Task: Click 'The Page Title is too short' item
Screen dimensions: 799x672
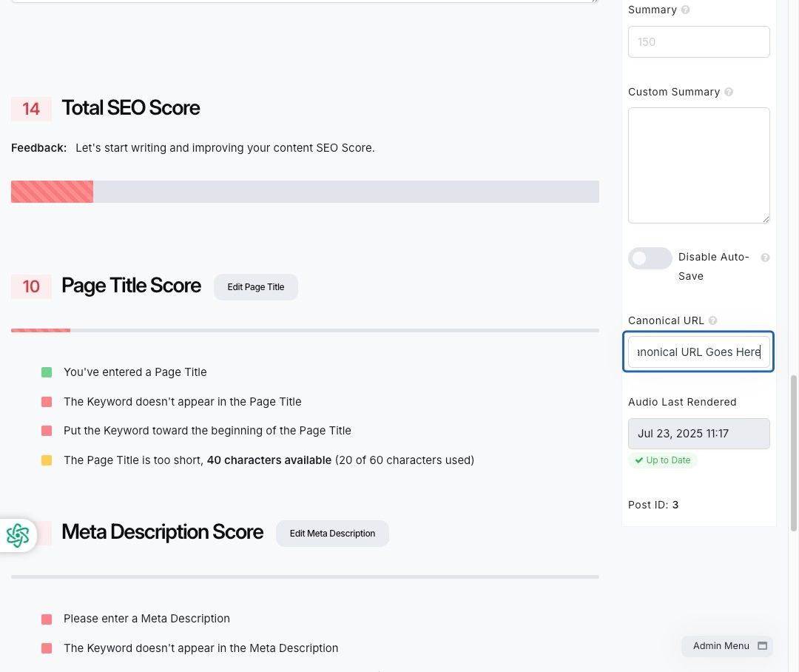Action: point(269,460)
